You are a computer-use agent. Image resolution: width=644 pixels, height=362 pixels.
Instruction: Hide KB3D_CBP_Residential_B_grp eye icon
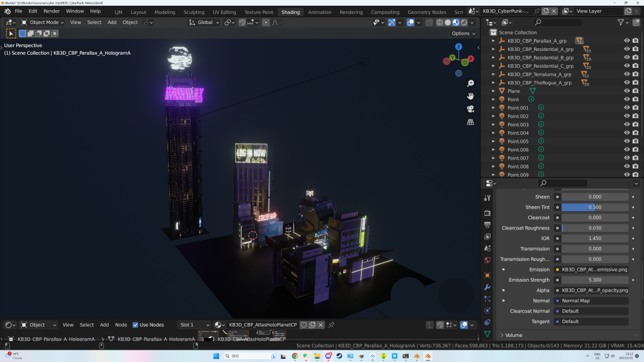coord(627,57)
